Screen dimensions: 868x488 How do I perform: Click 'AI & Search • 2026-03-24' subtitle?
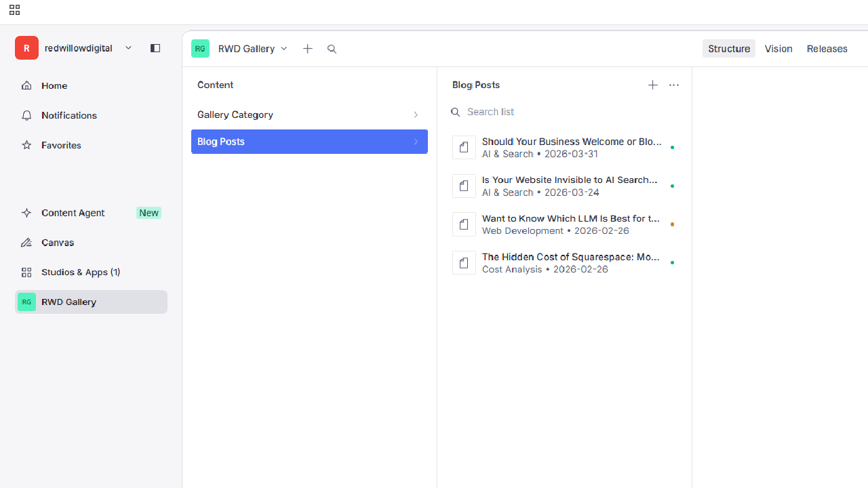[540, 192]
